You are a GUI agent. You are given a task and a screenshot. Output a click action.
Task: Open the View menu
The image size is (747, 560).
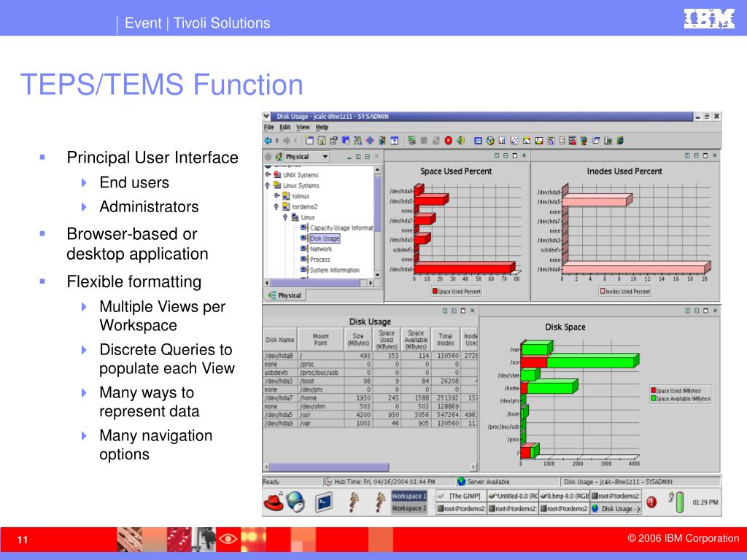(x=303, y=127)
